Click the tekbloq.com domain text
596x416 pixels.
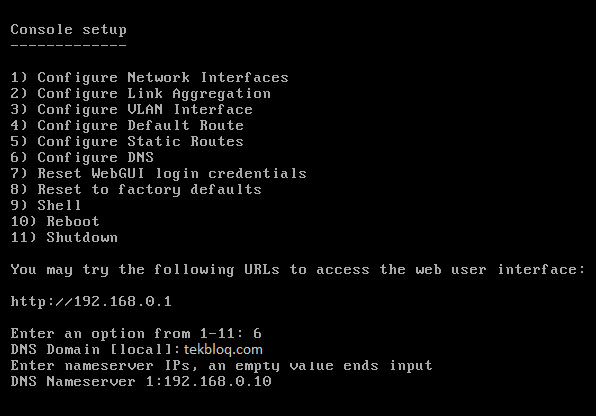pos(223,349)
